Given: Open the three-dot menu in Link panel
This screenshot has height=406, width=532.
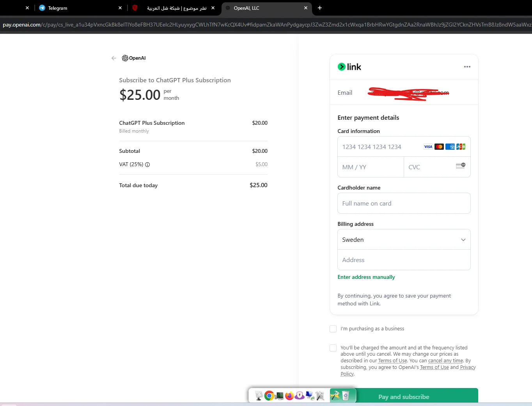Looking at the screenshot, I should pyautogui.click(x=467, y=67).
